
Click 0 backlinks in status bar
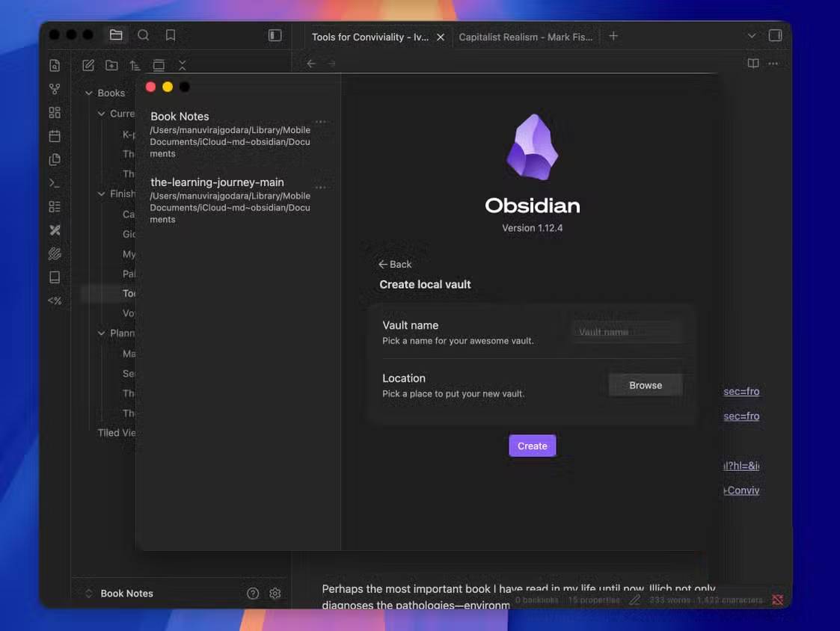[536, 600]
